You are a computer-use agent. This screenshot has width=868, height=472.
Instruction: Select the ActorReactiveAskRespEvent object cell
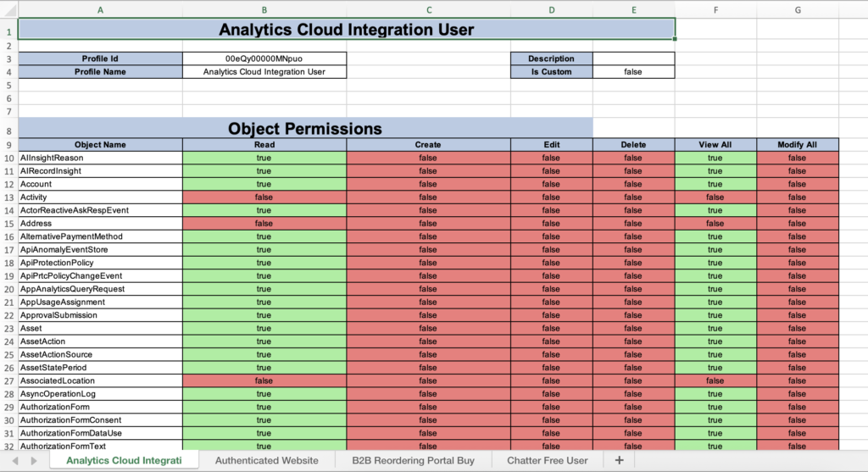100,210
